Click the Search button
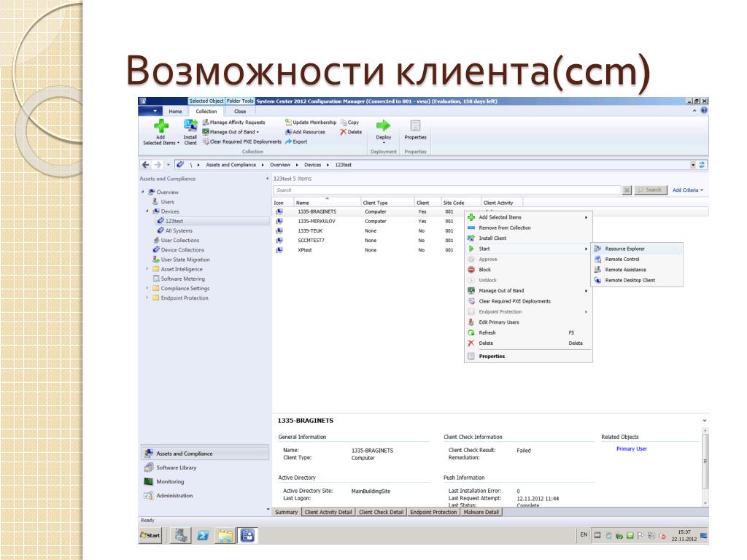This screenshot has width=747, height=560. 650,190
